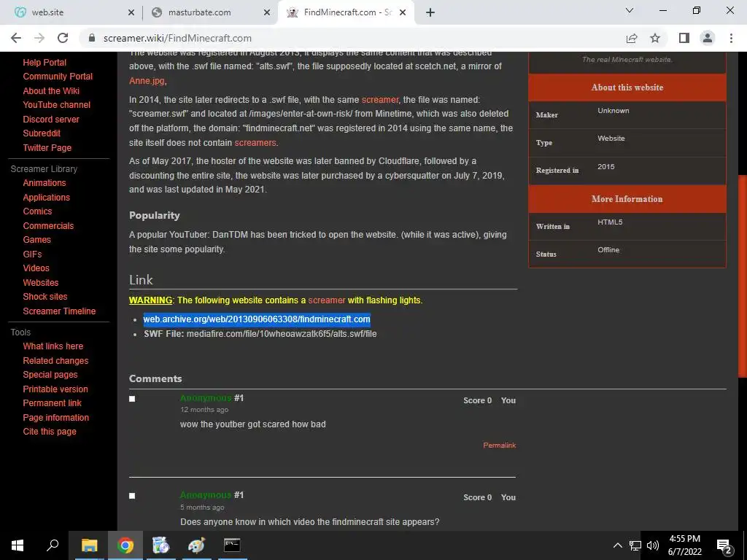Screen dimensions: 747x560
Task: Open site info via the address bar padlock
Action: [92, 38]
